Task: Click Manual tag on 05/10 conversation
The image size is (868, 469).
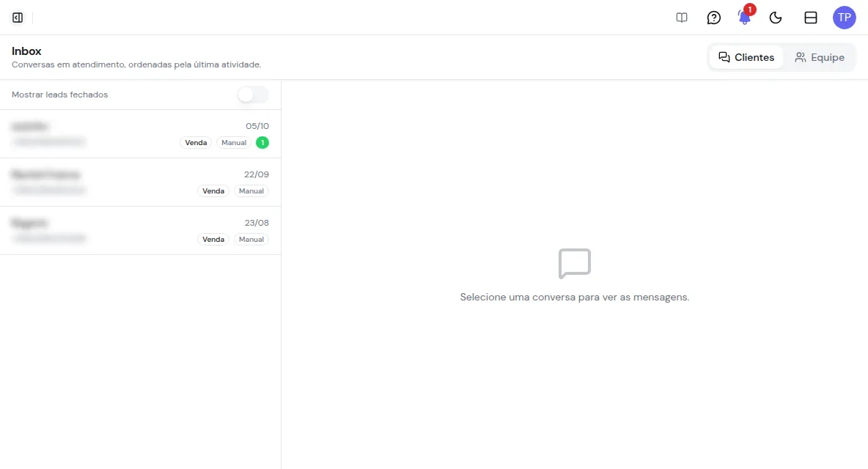Action: pos(234,143)
